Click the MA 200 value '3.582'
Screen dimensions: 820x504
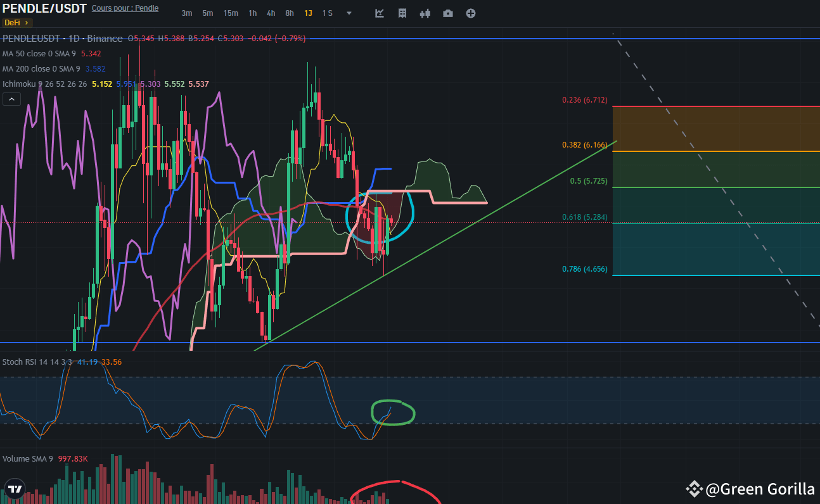click(x=94, y=69)
